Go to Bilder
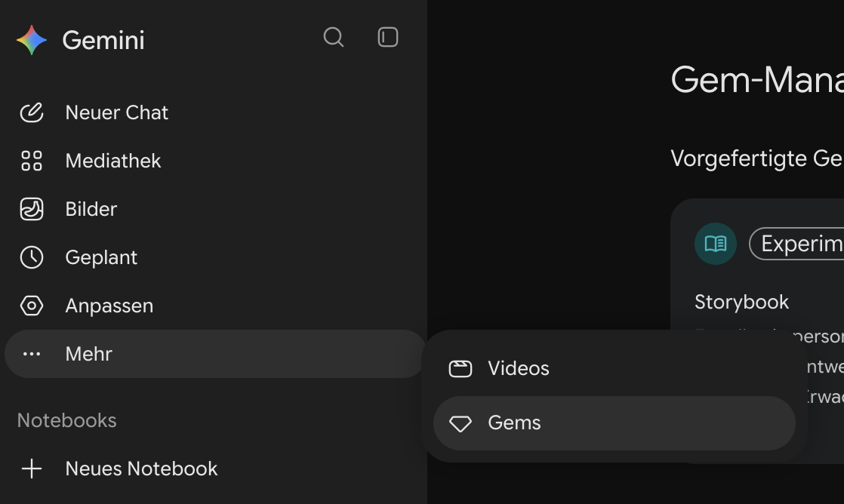This screenshot has width=844, height=504. coord(215,209)
